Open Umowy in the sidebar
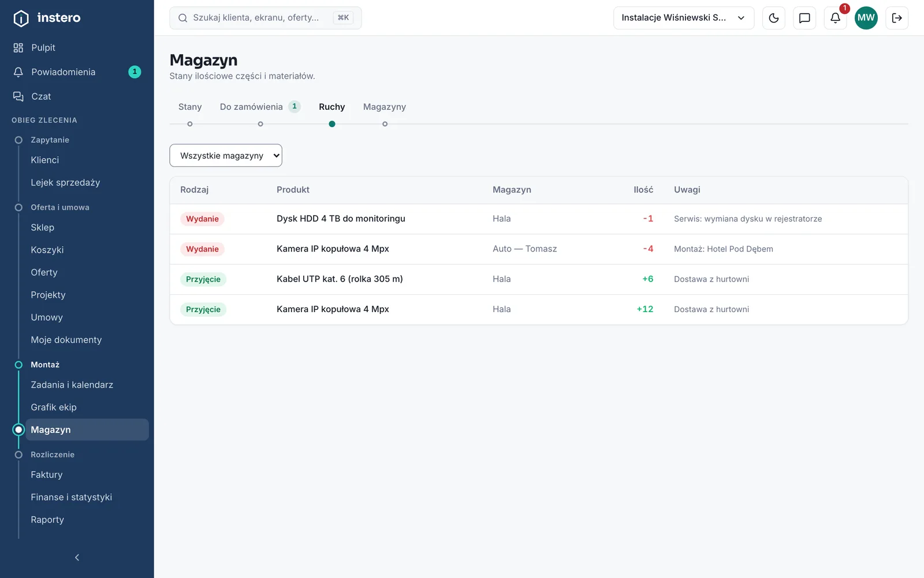The image size is (924, 578). [x=47, y=318]
